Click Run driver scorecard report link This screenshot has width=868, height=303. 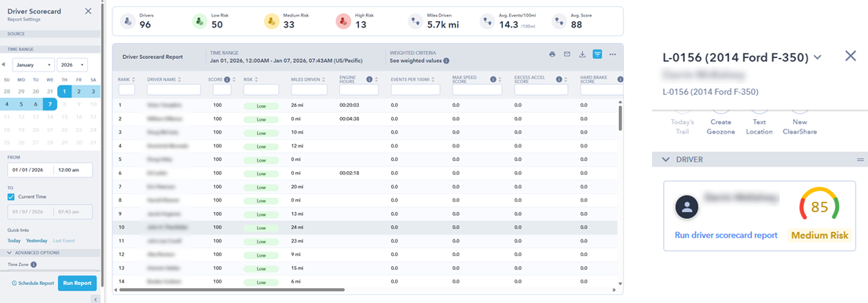tap(727, 235)
